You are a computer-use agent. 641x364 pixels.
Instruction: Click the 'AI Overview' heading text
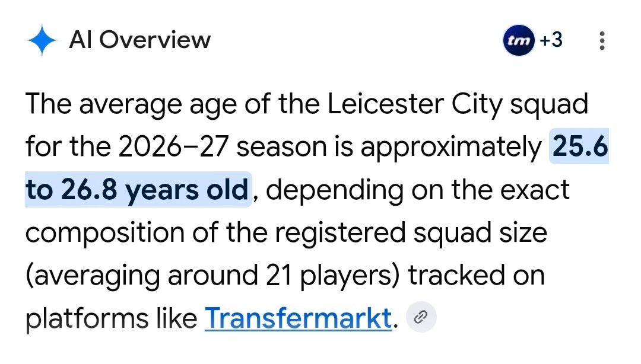pyautogui.click(x=140, y=40)
